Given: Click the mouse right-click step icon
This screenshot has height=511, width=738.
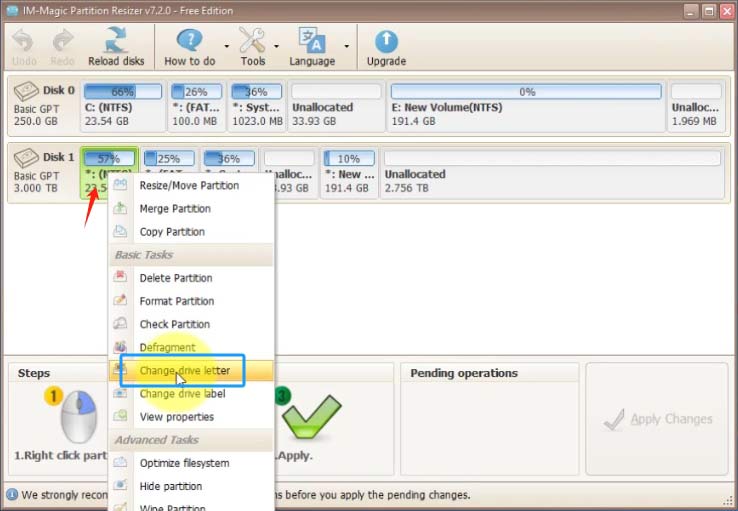Looking at the screenshot, I should coord(79,417).
